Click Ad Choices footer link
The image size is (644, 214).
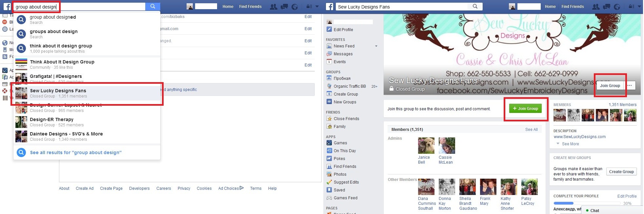(x=231, y=188)
